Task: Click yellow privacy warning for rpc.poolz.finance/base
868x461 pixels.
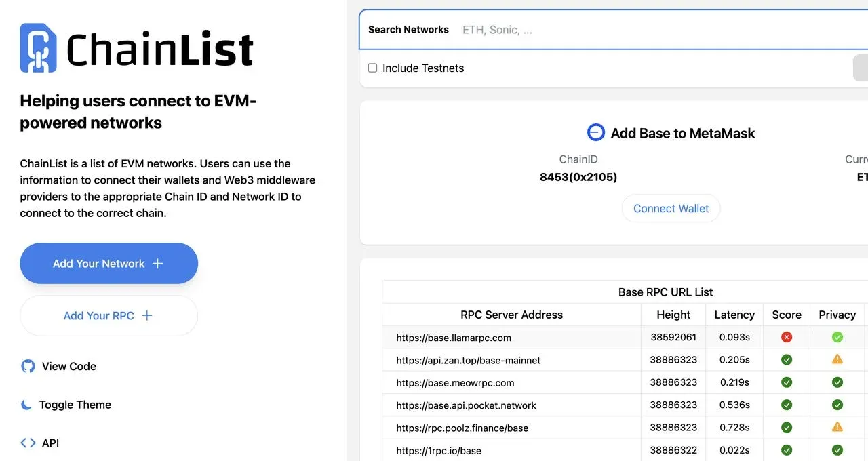Action: click(837, 427)
